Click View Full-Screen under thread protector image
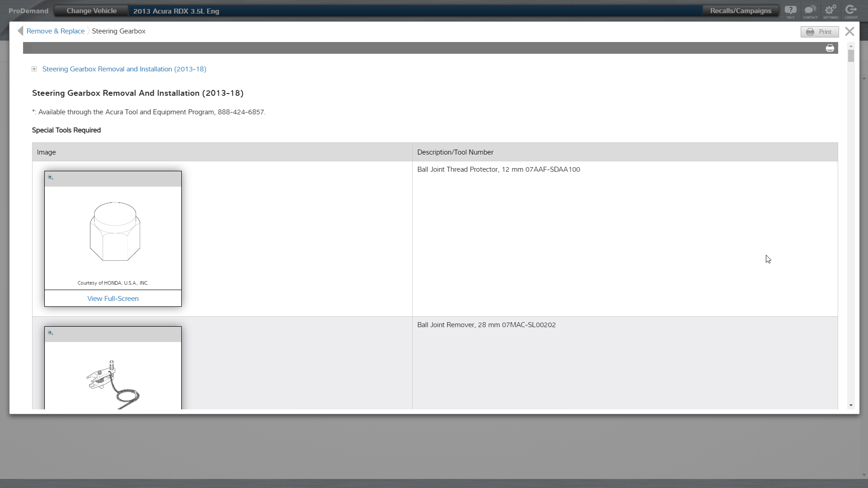 pyautogui.click(x=113, y=299)
